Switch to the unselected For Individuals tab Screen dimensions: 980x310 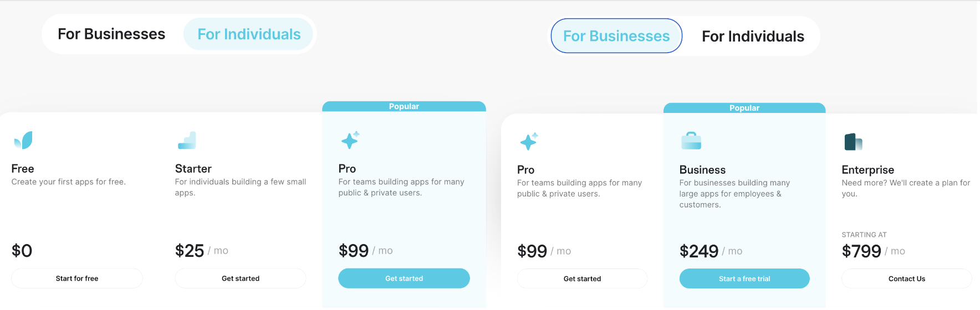click(753, 37)
